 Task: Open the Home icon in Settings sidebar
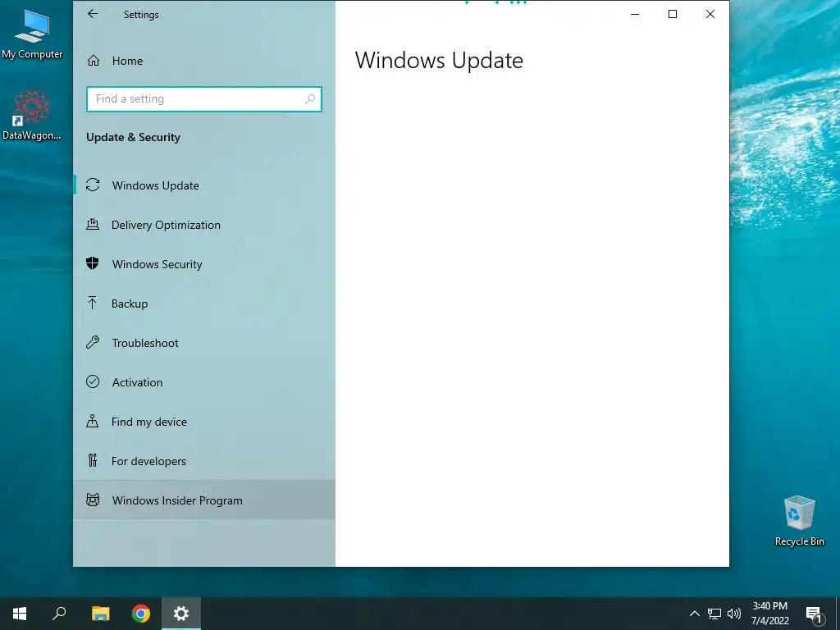click(94, 61)
